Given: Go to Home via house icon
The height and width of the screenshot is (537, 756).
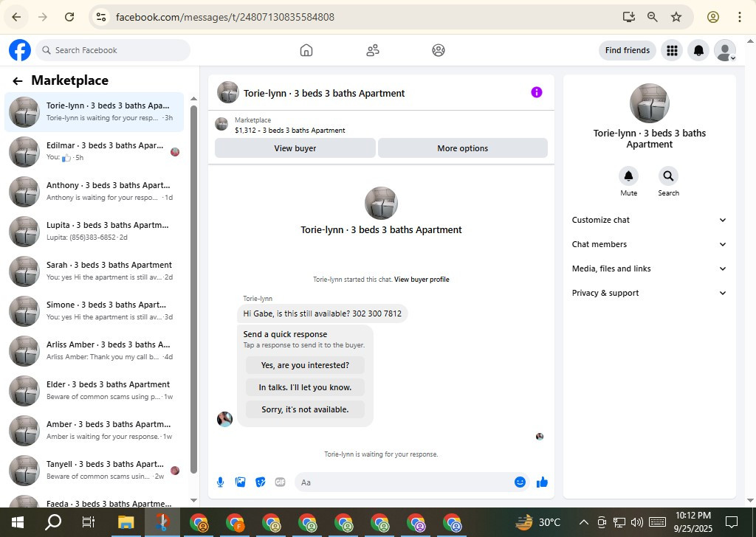Looking at the screenshot, I should pyautogui.click(x=306, y=50).
